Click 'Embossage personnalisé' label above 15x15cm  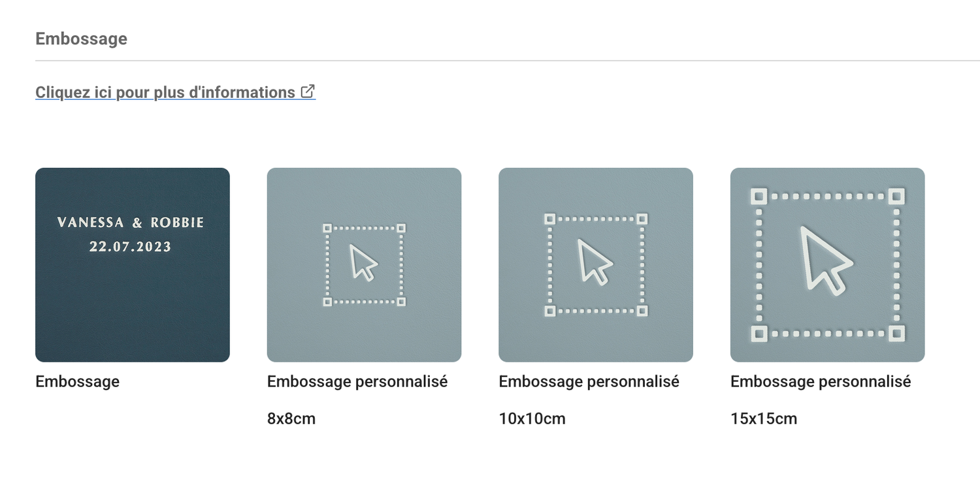(x=821, y=381)
